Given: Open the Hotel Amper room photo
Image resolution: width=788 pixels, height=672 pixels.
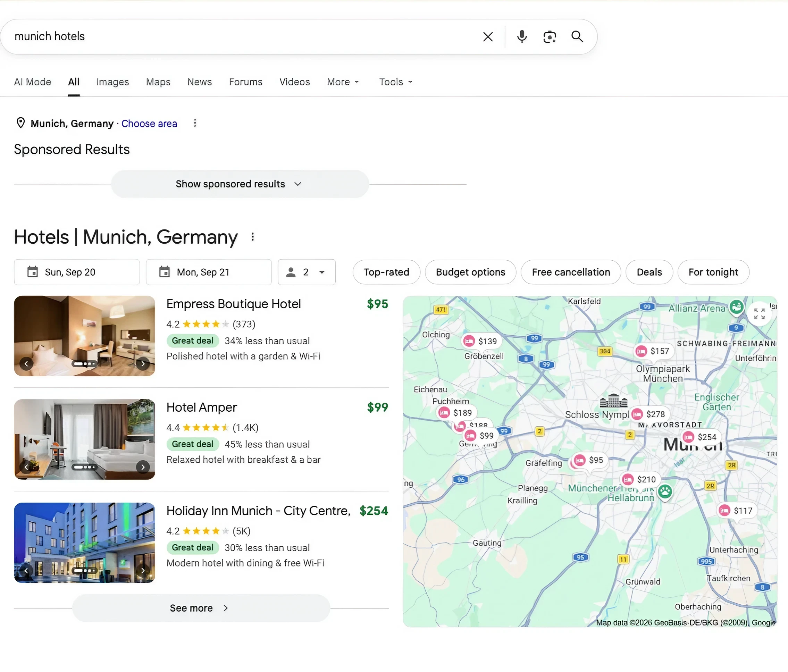Looking at the screenshot, I should [x=84, y=439].
